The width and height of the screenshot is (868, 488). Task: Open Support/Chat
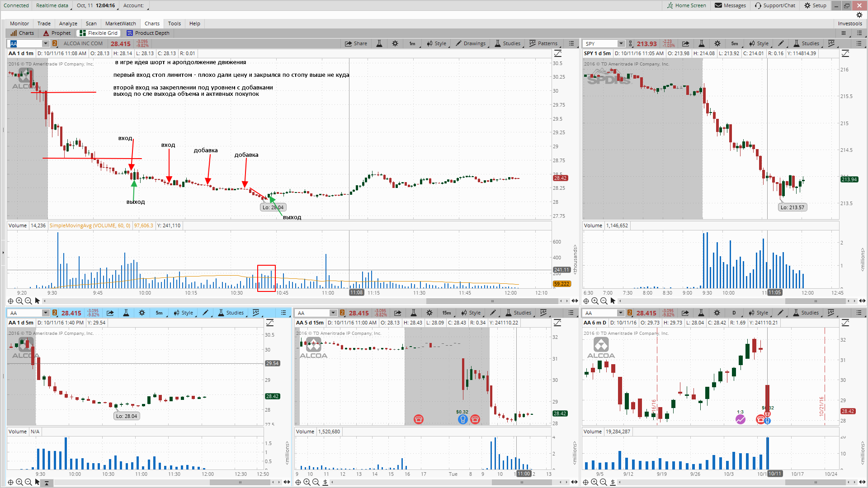coord(775,5)
